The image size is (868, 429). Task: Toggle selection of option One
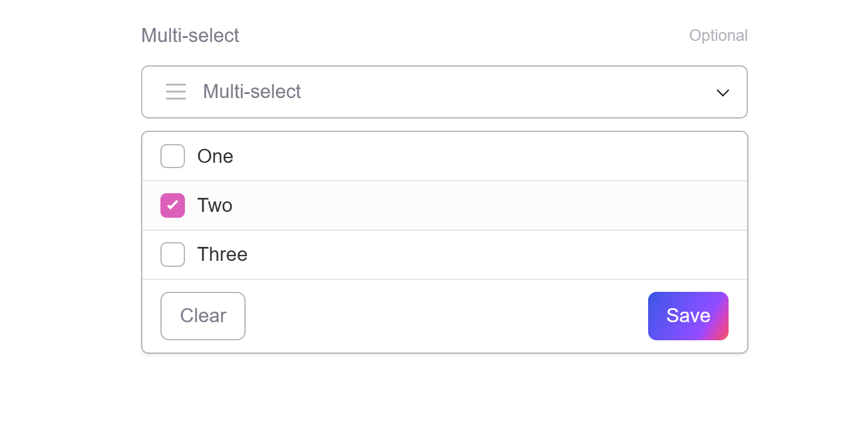coord(173,156)
